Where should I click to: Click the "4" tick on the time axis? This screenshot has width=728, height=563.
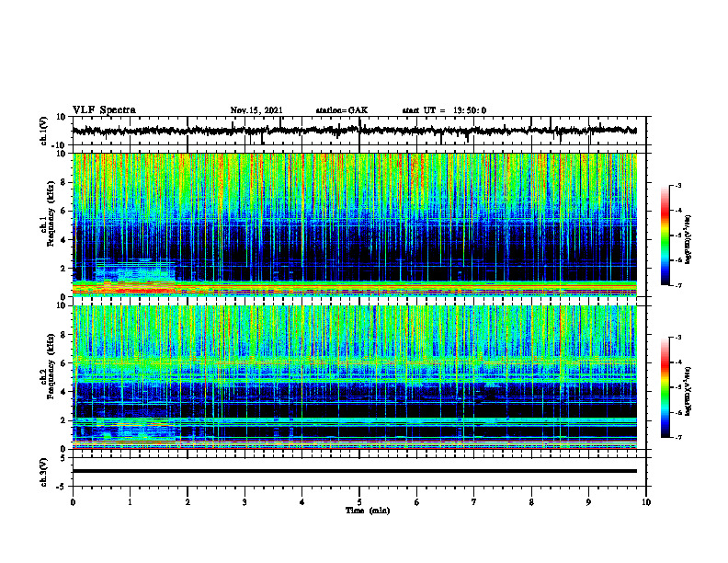(x=302, y=502)
